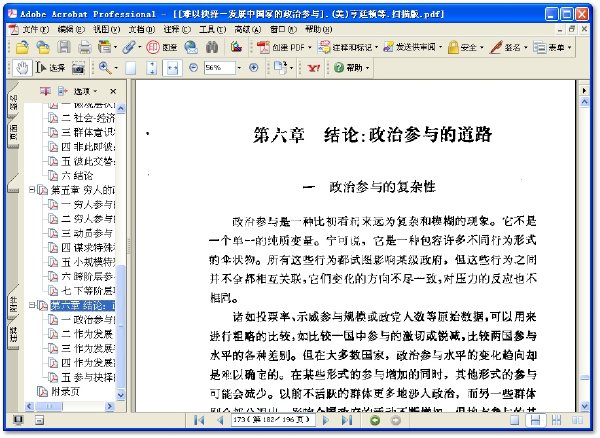Viewport: 600px width, 438px height.
Task: Open the 窗口 menu
Action: click(283, 29)
